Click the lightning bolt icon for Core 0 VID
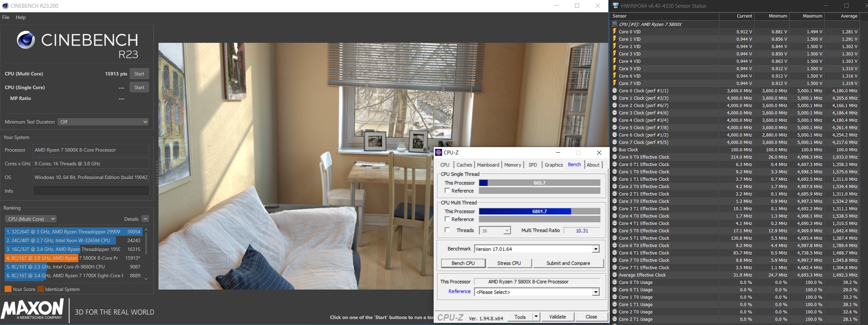The image size is (868, 325). point(615,32)
